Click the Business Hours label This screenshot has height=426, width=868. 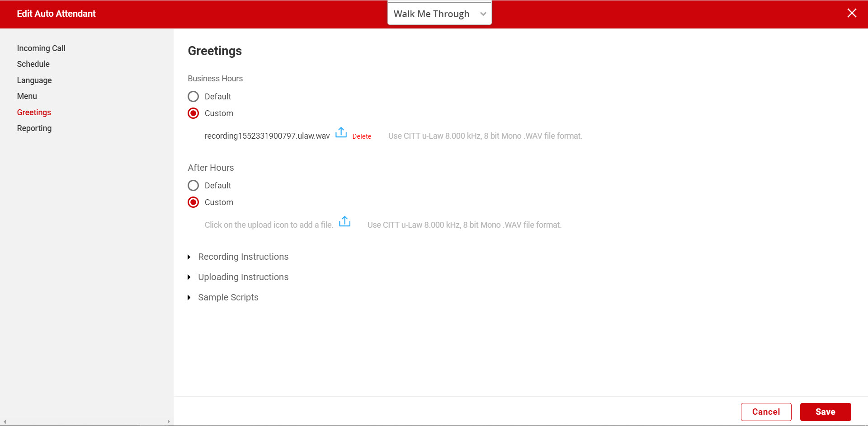[215, 79]
